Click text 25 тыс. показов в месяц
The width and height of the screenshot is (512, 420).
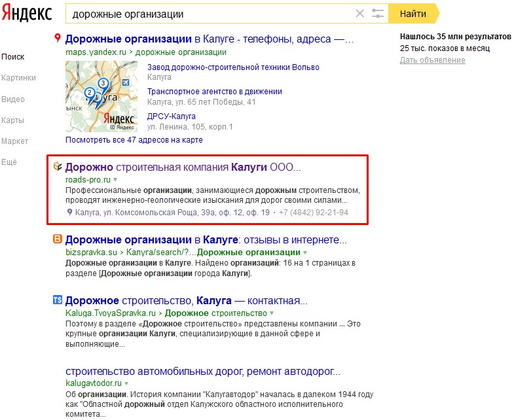(x=445, y=48)
